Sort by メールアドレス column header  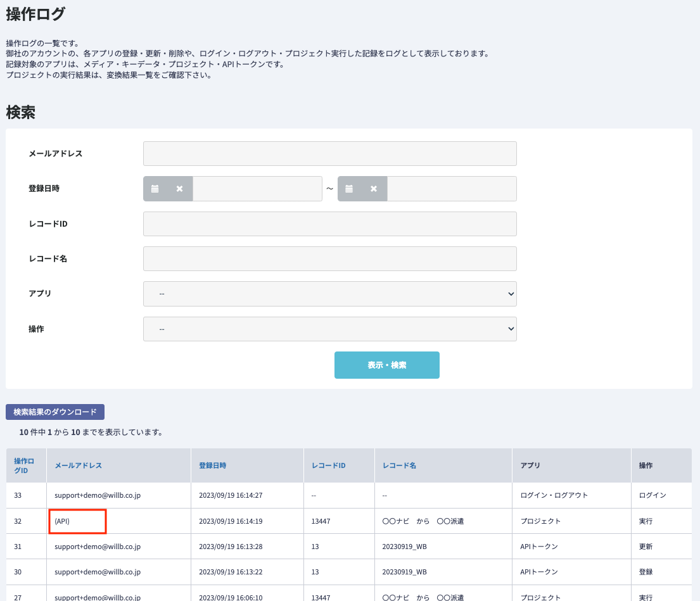(x=78, y=465)
